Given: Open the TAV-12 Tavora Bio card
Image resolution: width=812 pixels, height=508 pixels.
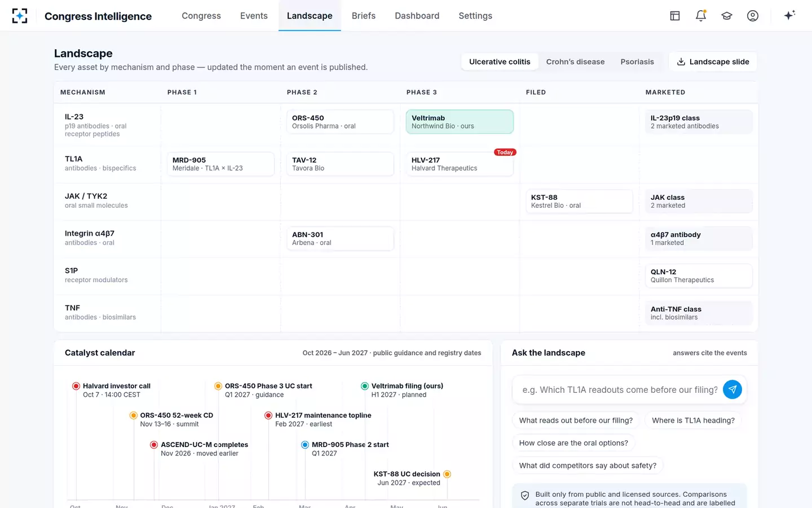Looking at the screenshot, I should point(340,164).
